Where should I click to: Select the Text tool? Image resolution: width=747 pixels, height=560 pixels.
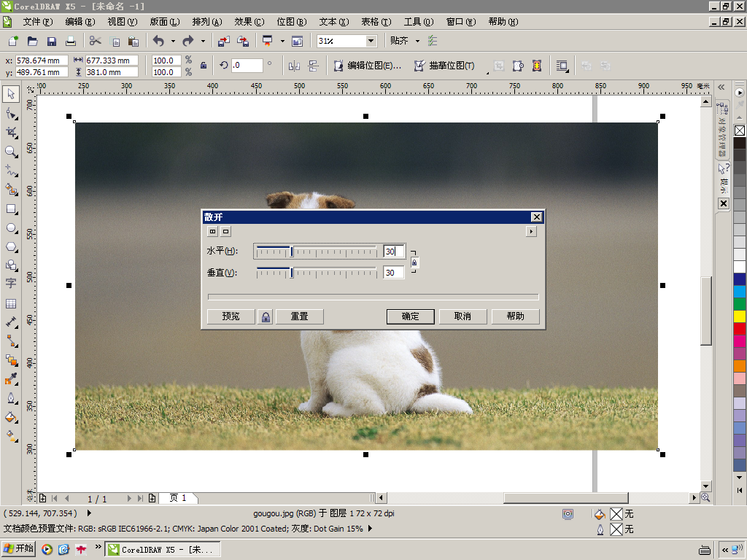11,284
